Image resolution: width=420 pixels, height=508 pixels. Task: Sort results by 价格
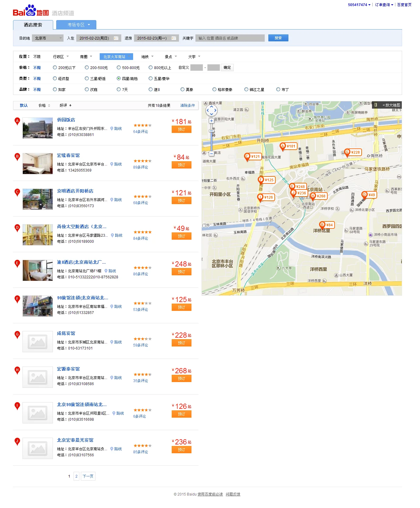tap(44, 106)
